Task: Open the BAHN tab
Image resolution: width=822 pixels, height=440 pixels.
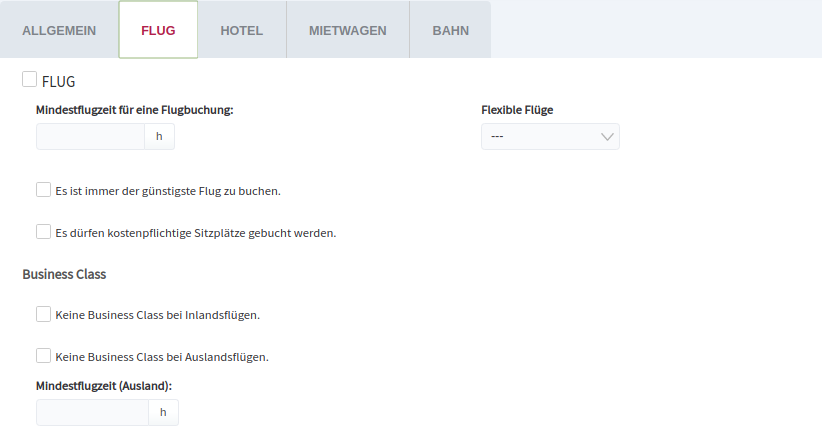Action: coord(450,30)
